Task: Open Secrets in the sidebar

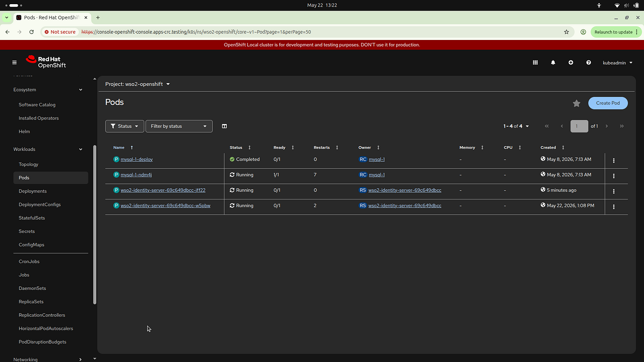Action: click(27, 231)
